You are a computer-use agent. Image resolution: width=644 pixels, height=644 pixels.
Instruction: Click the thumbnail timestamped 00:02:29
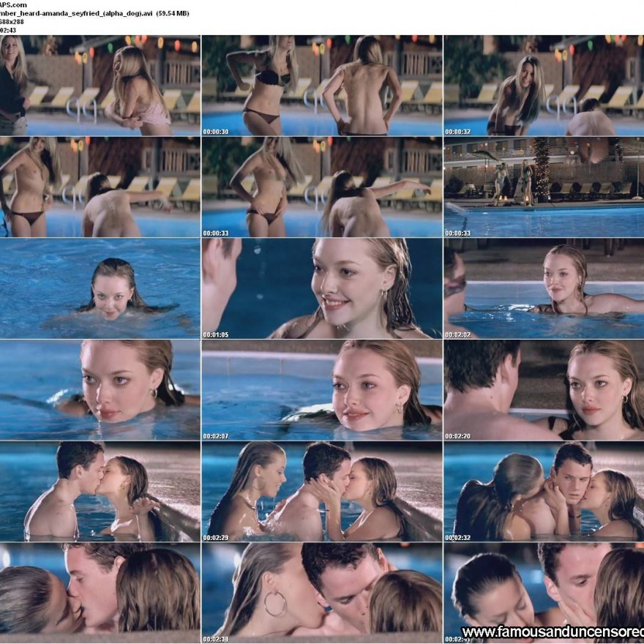tap(322, 491)
